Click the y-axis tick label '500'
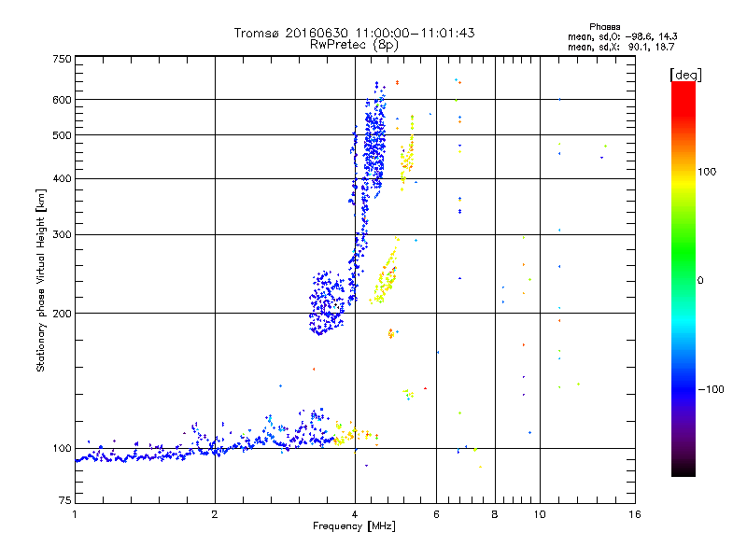The height and width of the screenshot is (560, 747). pos(62,135)
